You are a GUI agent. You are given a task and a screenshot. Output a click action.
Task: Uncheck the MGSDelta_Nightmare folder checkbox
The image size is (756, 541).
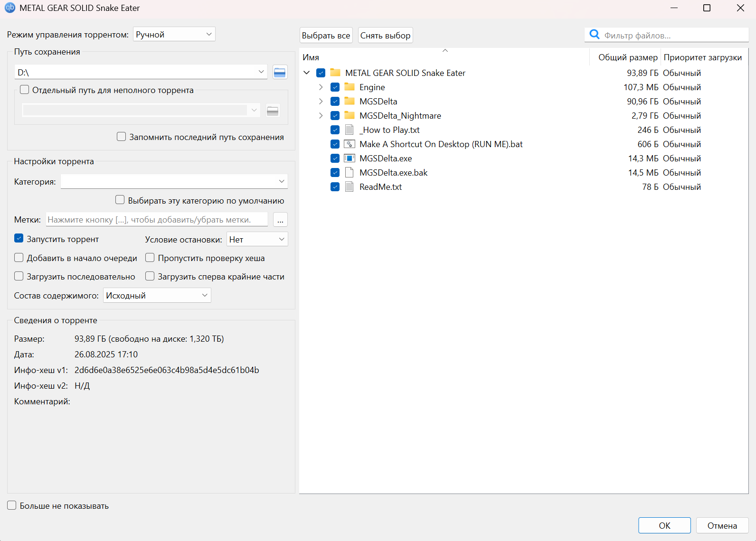pyautogui.click(x=335, y=116)
